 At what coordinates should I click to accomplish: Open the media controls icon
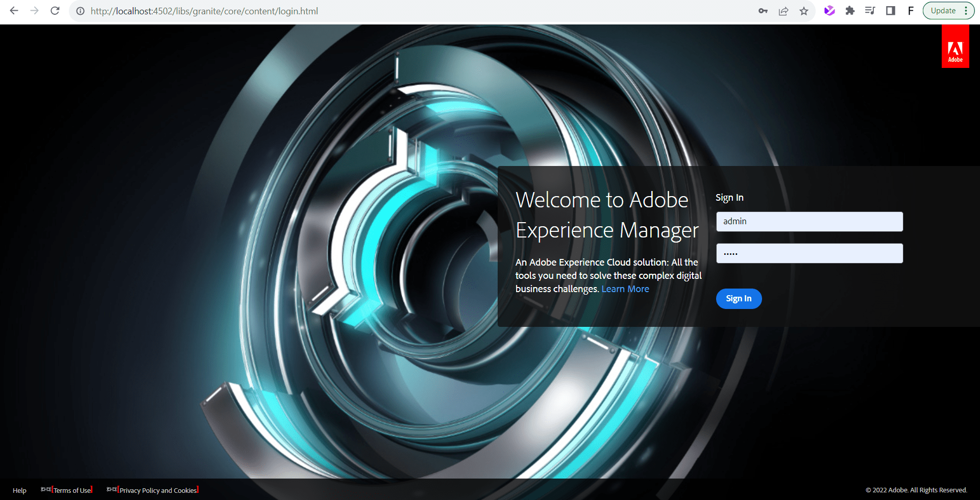(x=870, y=11)
